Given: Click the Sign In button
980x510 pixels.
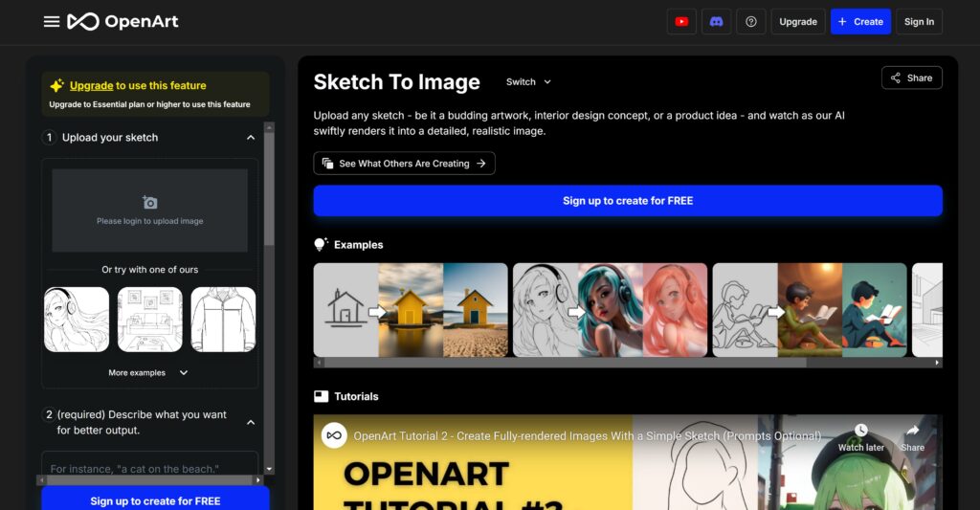Looking at the screenshot, I should click(919, 22).
